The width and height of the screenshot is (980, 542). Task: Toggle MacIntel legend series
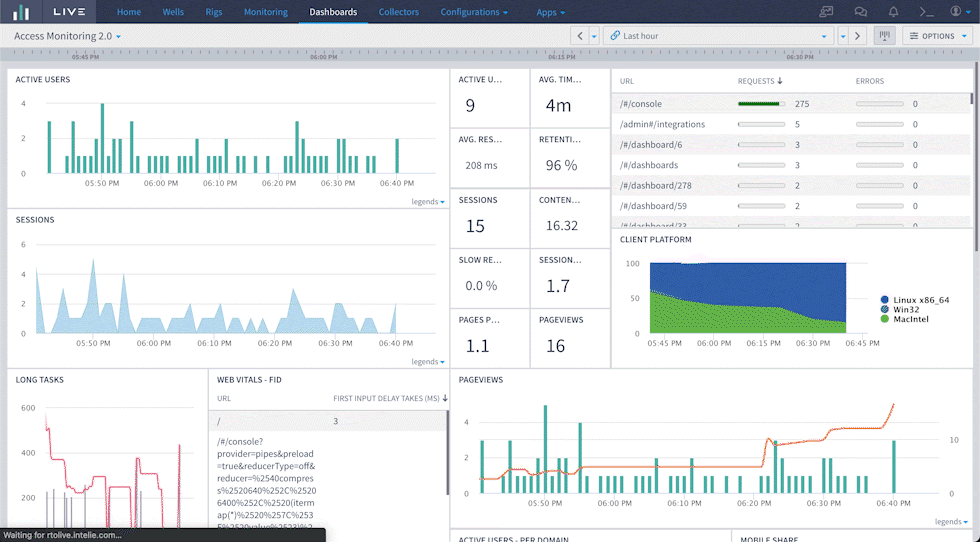pos(885,319)
